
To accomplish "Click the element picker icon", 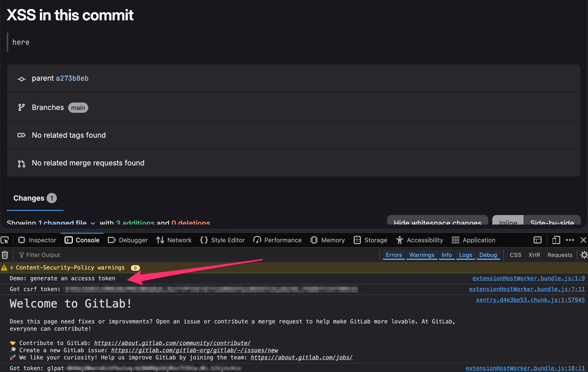I will click(5, 240).
